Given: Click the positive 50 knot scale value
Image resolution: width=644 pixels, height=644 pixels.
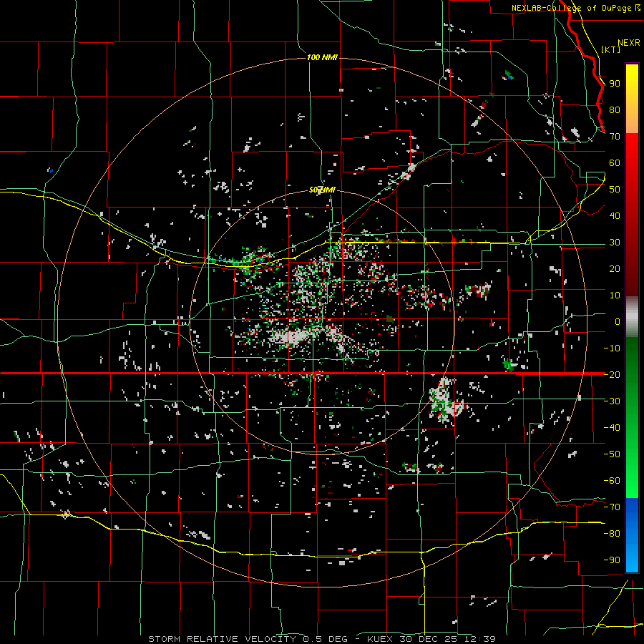Looking at the screenshot, I should point(615,190).
